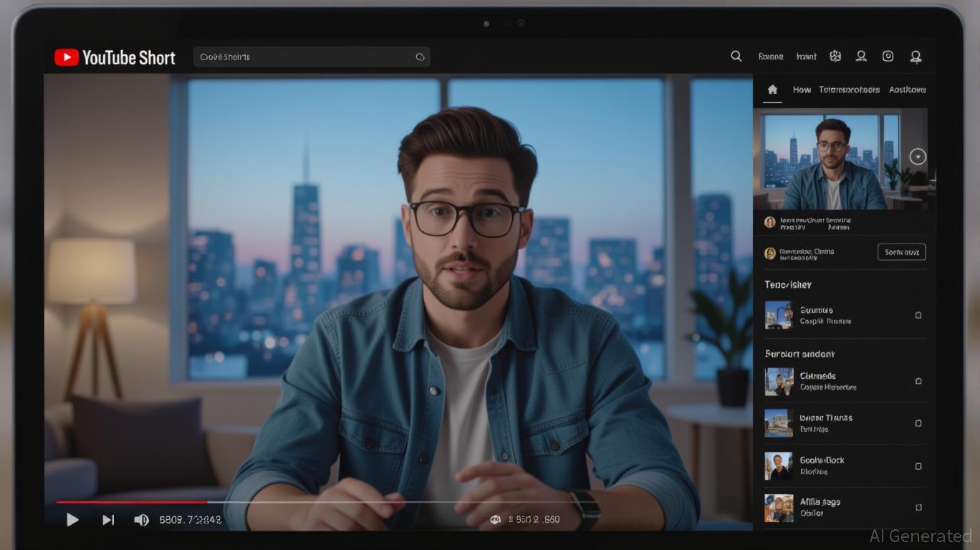Image resolution: width=980 pixels, height=550 pixels.
Task: Toggle the checkbox on the last list row
Action: 918,508
